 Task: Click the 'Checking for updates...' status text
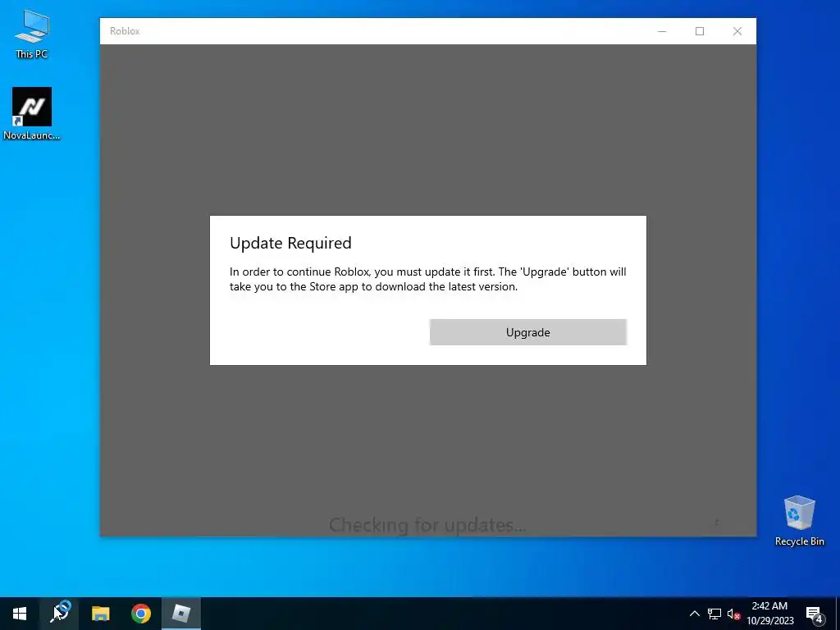427,525
